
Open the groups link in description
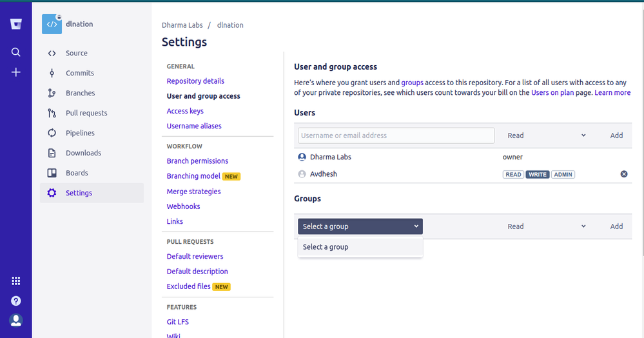click(412, 82)
